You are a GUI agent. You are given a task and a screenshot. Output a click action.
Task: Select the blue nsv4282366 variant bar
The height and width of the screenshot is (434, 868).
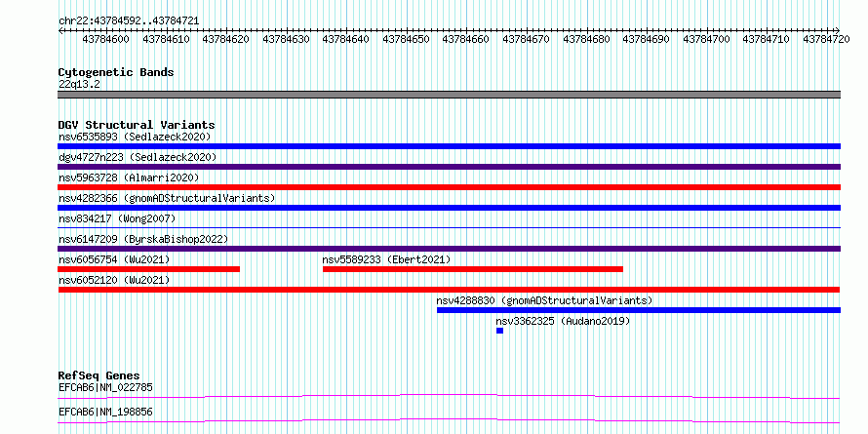coord(449,208)
